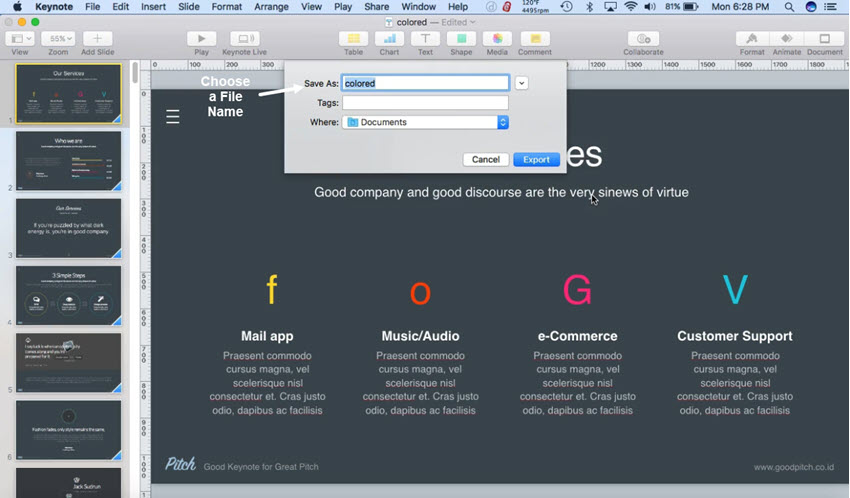Toggle the Document inspector panel
The image size is (850, 498).
coord(825,38)
